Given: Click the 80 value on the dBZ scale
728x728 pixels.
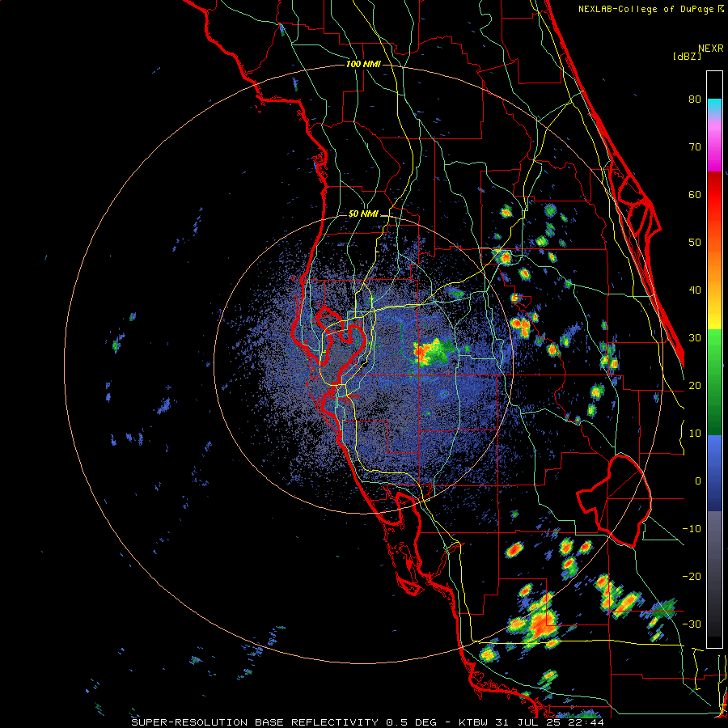Looking at the screenshot, I should click(695, 99).
